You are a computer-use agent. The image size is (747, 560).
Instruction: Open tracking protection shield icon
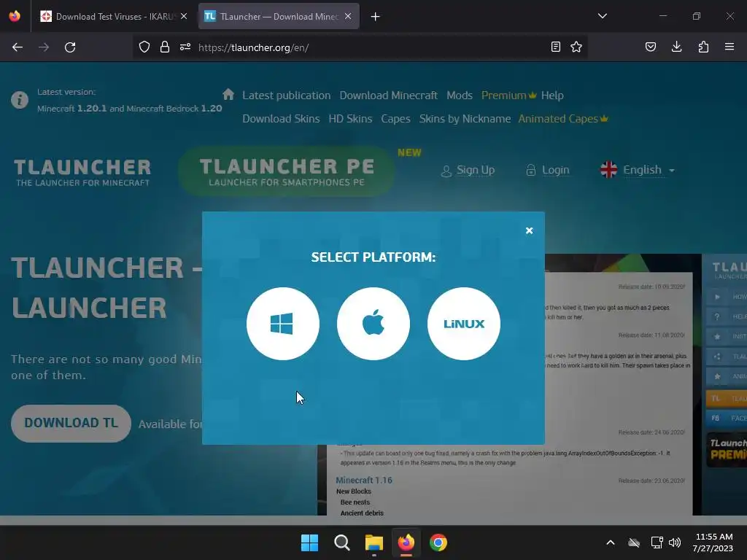144,47
